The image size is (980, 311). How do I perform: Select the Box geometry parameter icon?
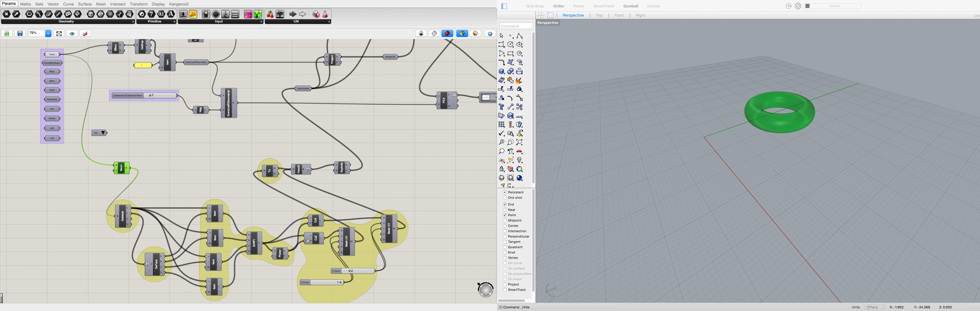click(91, 15)
